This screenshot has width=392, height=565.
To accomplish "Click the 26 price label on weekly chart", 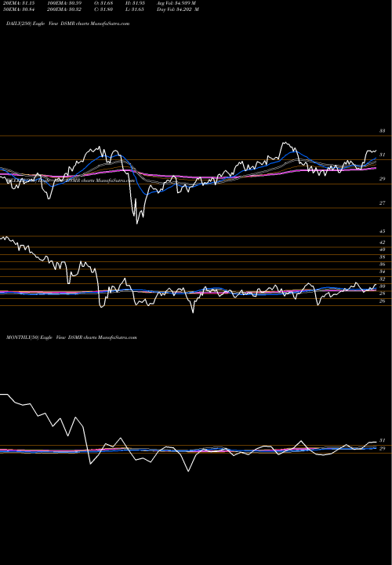I will [x=382, y=301].
